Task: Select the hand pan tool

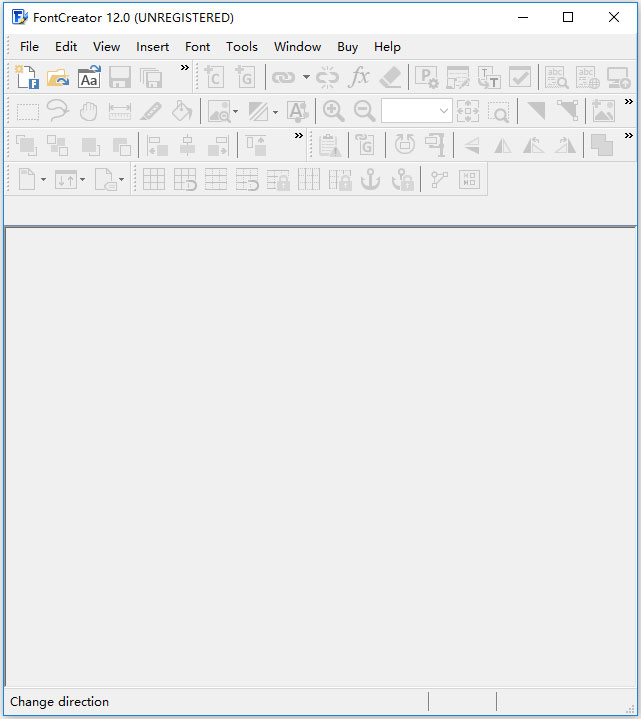Action: coord(88,111)
